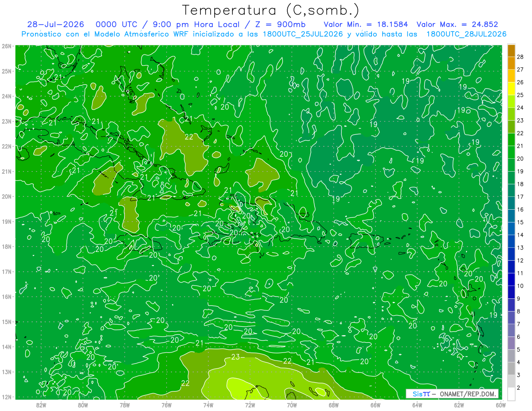Click the legend value 14
The image size is (532, 411).
click(520, 235)
